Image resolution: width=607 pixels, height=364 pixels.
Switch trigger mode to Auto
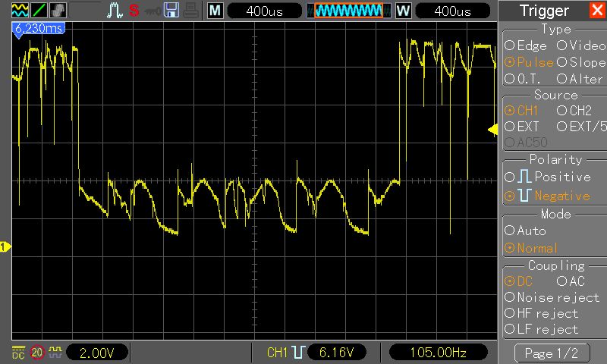coord(525,231)
